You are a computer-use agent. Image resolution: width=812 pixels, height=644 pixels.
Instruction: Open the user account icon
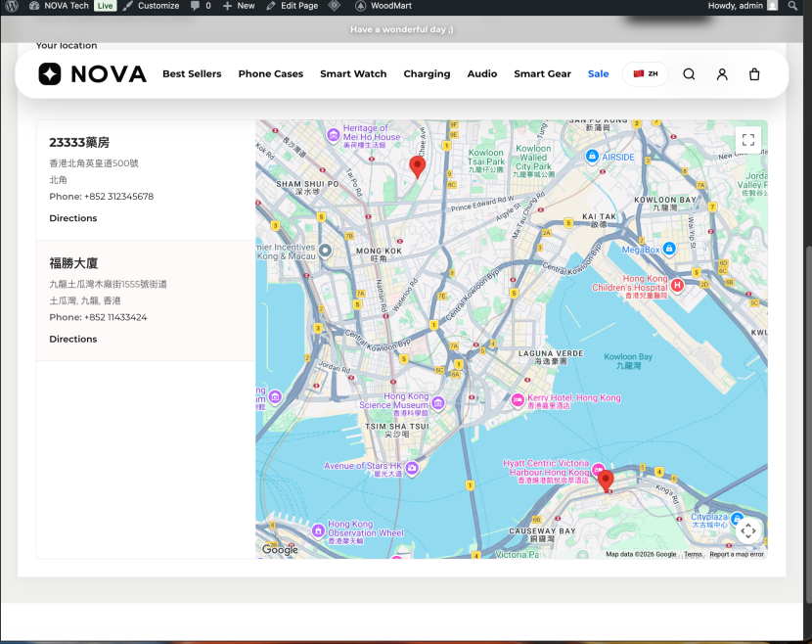(x=722, y=74)
